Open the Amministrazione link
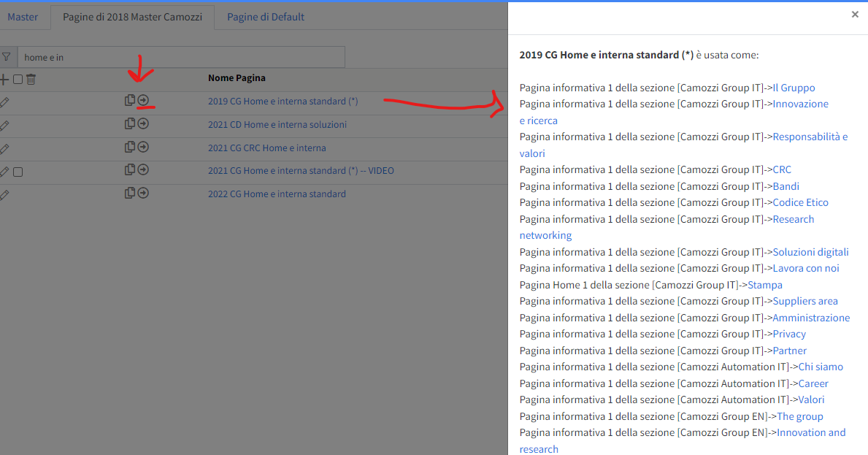This screenshot has width=868, height=455. click(811, 317)
